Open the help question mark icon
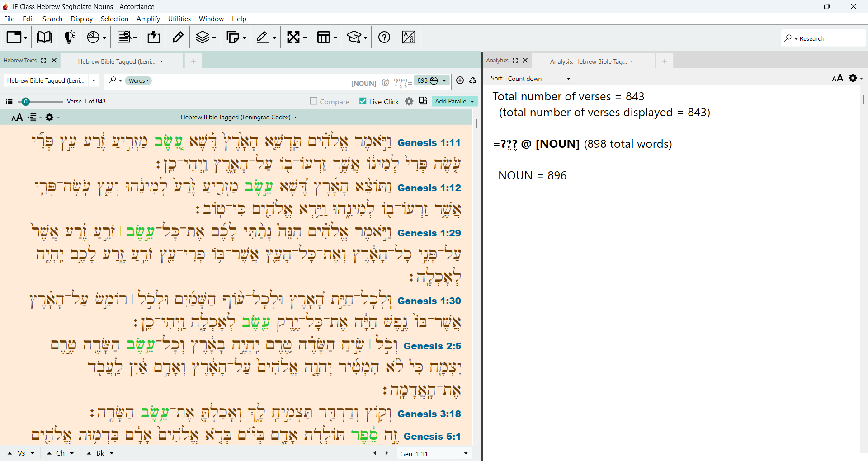 [384, 37]
